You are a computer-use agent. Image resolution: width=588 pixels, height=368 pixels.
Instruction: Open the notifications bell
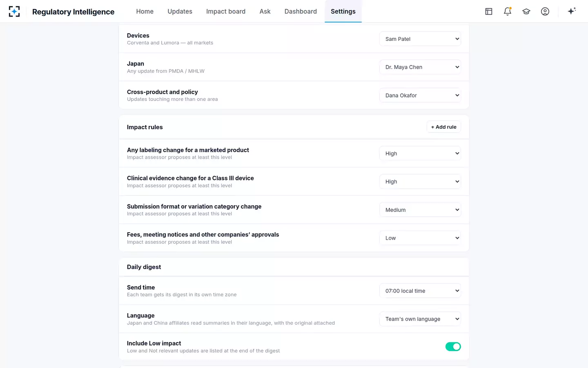[x=508, y=11]
